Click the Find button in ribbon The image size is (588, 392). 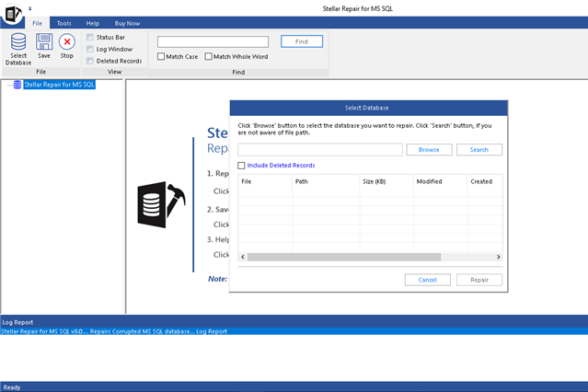click(x=302, y=41)
